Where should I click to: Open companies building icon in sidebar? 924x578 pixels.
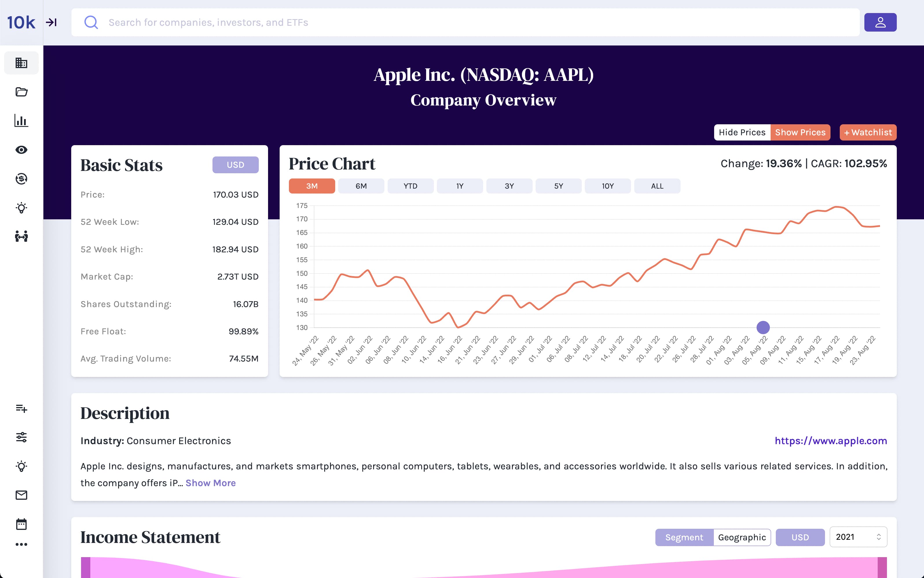tap(21, 63)
